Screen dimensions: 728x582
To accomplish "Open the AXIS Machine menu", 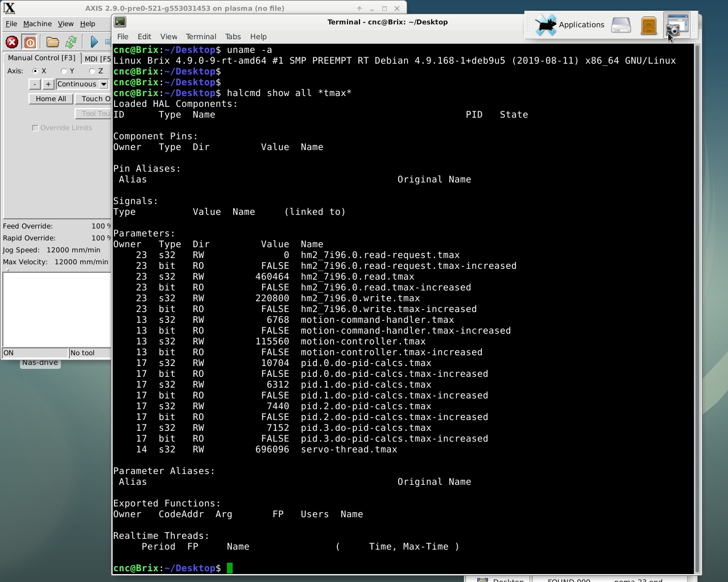I will [38, 24].
